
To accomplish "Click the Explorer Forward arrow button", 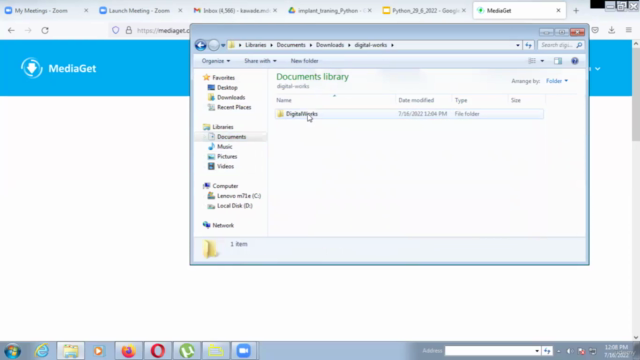I will [x=213, y=45].
